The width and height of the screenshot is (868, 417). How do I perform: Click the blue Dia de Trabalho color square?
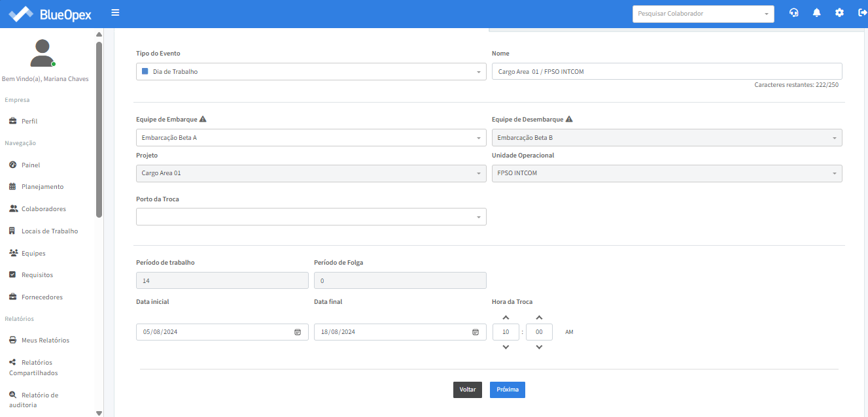[145, 71]
